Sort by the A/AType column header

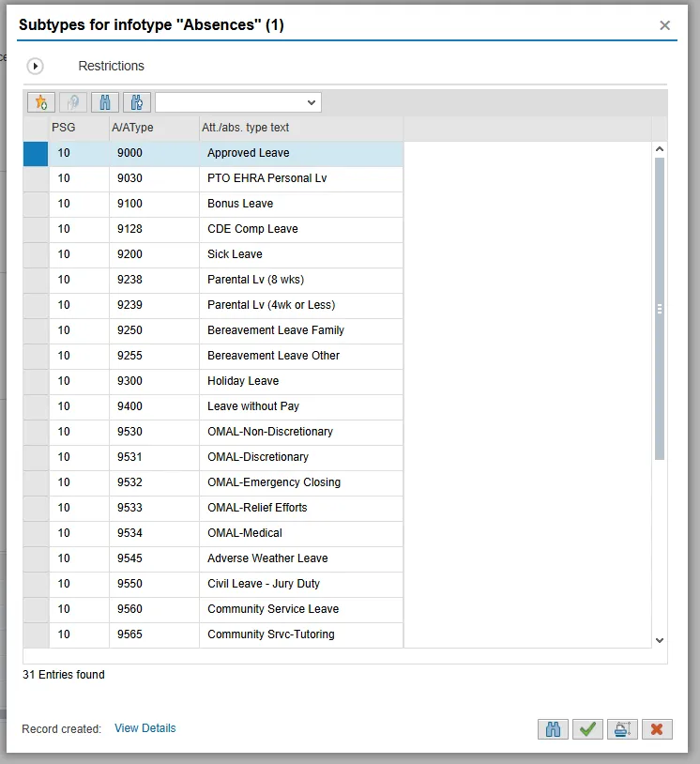(x=132, y=128)
